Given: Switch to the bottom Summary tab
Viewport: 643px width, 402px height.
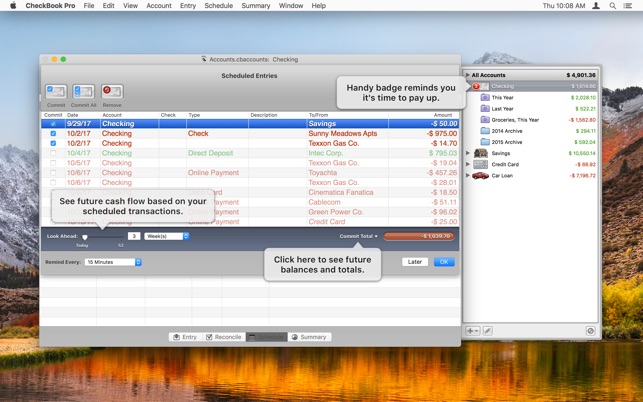Looking at the screenshot, I should point(309,337).
